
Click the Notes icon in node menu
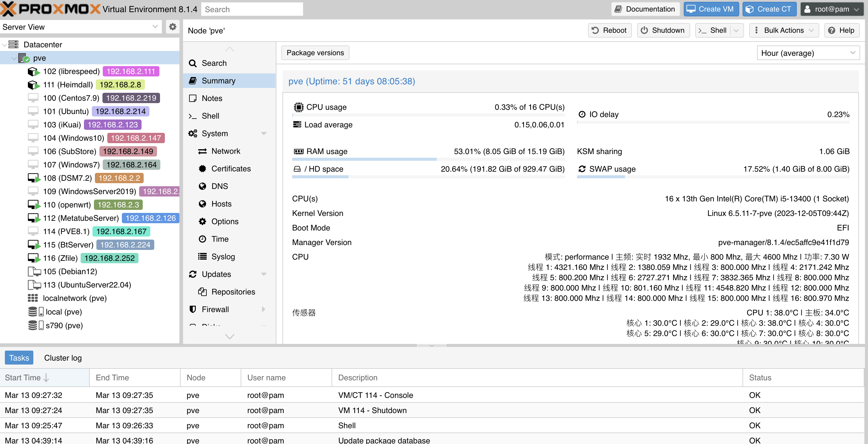(x=193, y=98)
